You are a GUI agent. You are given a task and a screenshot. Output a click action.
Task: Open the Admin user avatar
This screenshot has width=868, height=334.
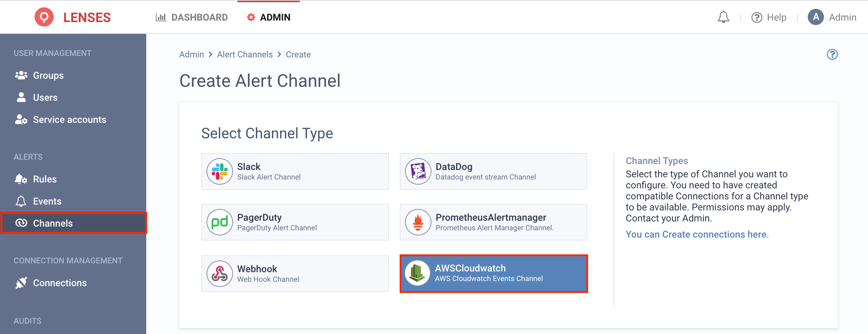pos(815,17)
